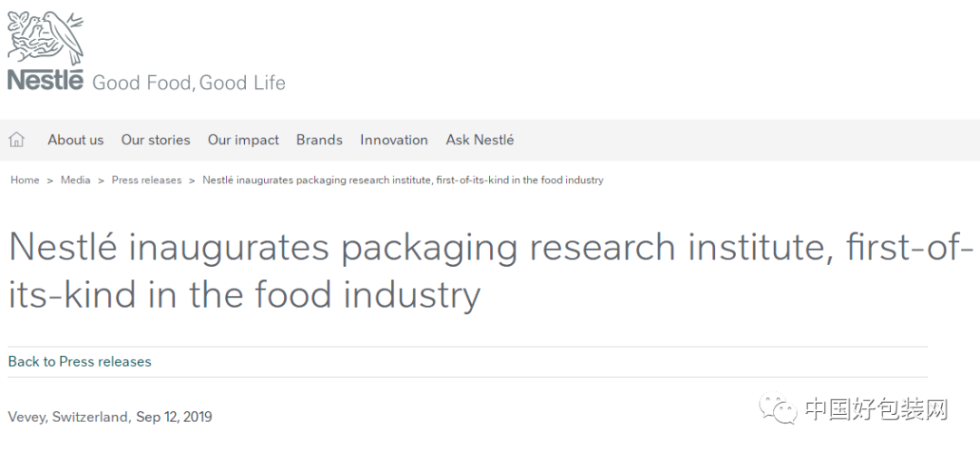Image resolution: width=980 pixels, height=452 pixels.
Task: Click the Nestlé bird nest logo
Action: tap(45, 37)
